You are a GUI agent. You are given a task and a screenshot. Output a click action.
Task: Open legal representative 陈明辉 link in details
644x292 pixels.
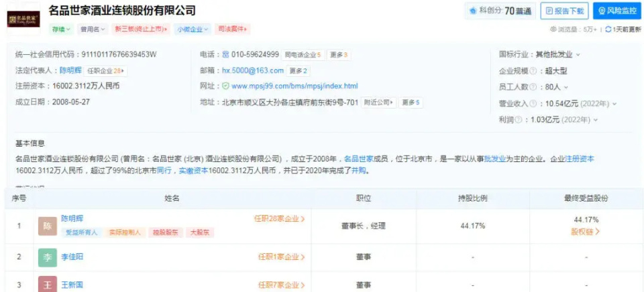click(70, 70)
